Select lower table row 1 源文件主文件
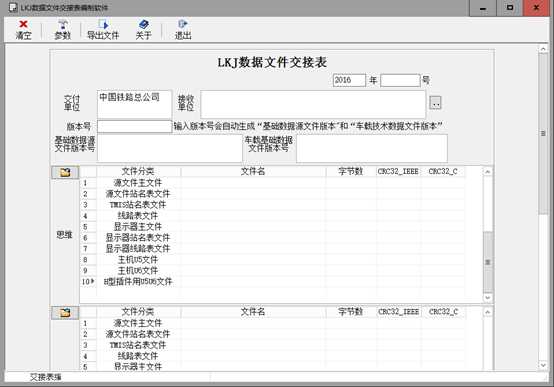Viewport: 554px width, 387px height. tap(272, 323)
